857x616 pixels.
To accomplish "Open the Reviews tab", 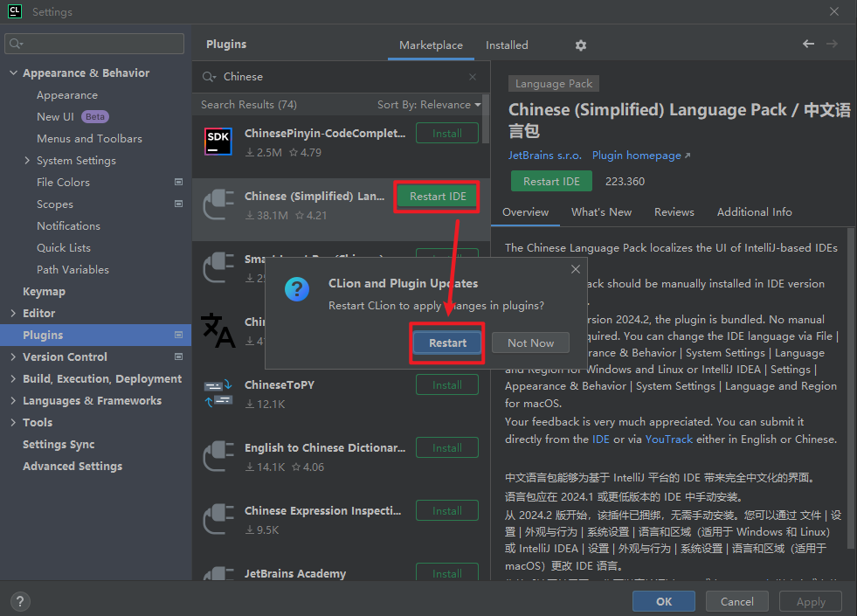I will [x=674, y=212].
